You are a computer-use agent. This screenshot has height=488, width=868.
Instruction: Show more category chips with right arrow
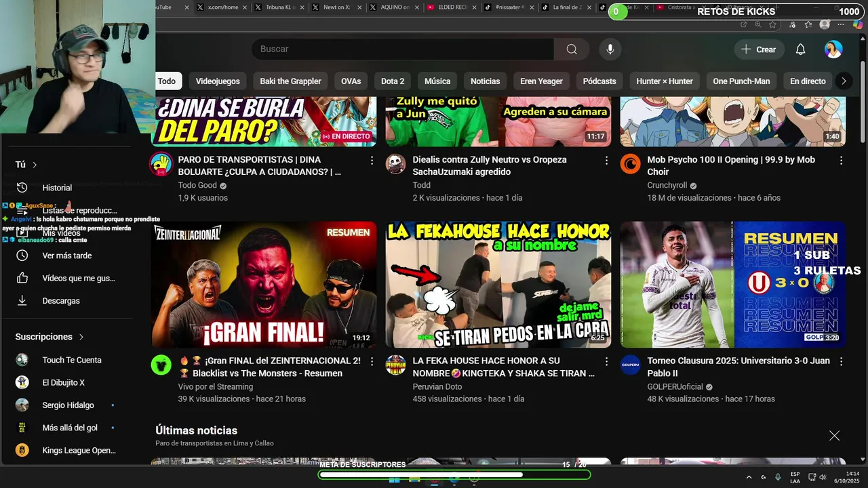coord(844,81)
